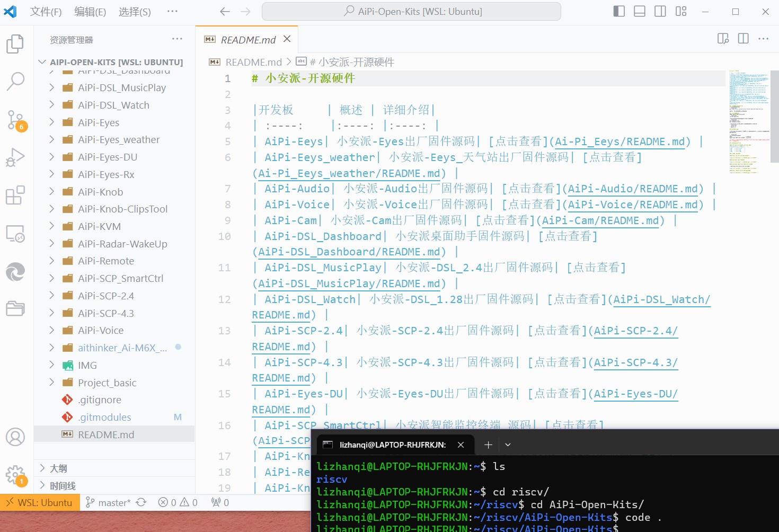Expand the AiPi-Eyes folder
Image resolution: width=779 pixels, height=532 pixels.
coord(51,122)
